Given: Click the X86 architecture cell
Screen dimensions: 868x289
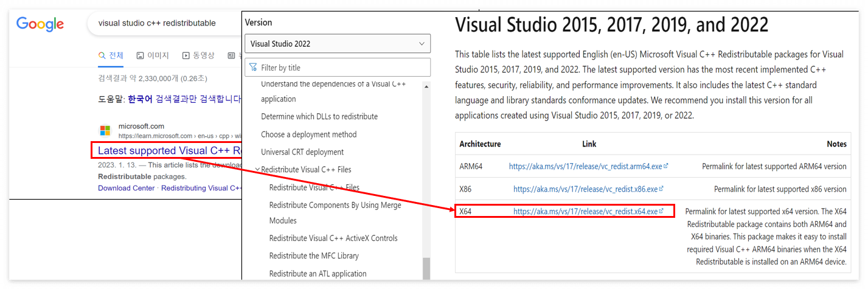Looking at the screenshot, I should tap(467, 189).
